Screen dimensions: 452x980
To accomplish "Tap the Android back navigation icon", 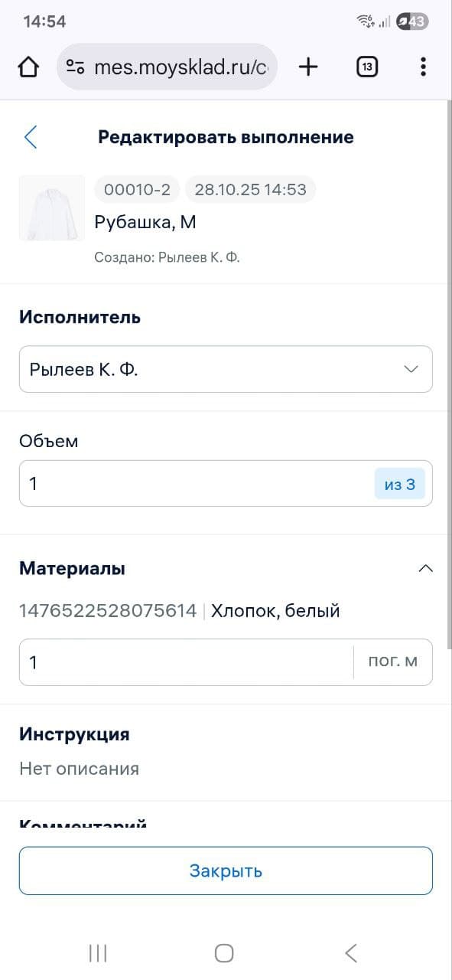I will click(350, 953).
